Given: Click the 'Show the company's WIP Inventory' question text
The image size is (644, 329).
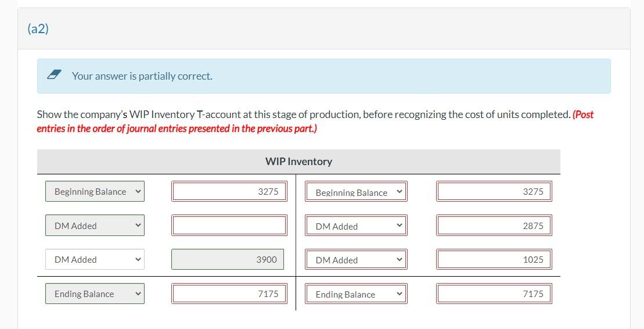Looking at the screenshot, I should coord(304,115).
